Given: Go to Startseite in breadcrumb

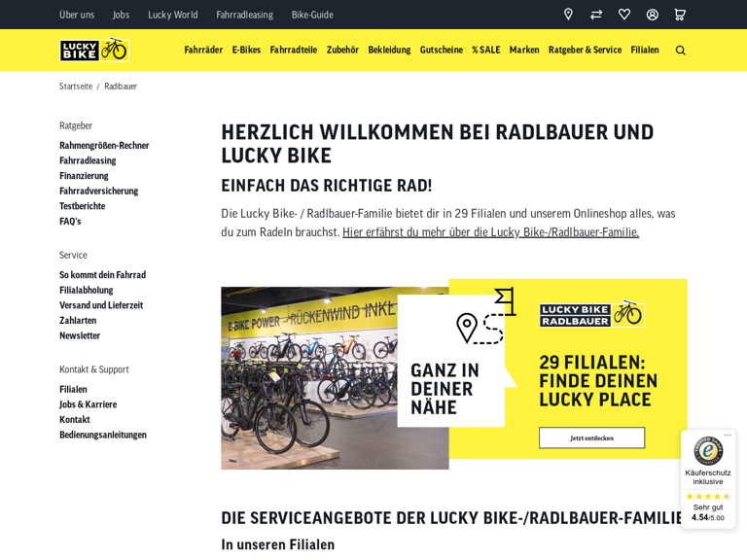Looking at the screenshot, I should [76, 87].
